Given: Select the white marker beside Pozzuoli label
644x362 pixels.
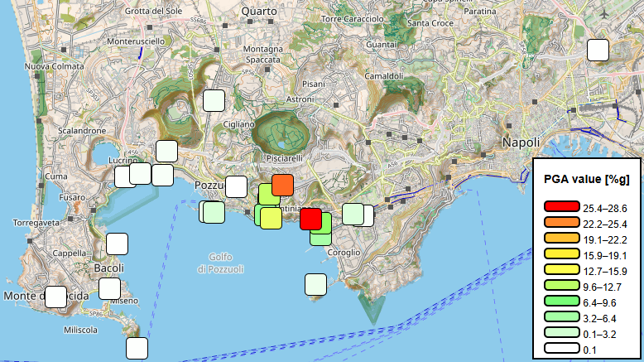Looking at the screenshot, I should tap(236, 187).
